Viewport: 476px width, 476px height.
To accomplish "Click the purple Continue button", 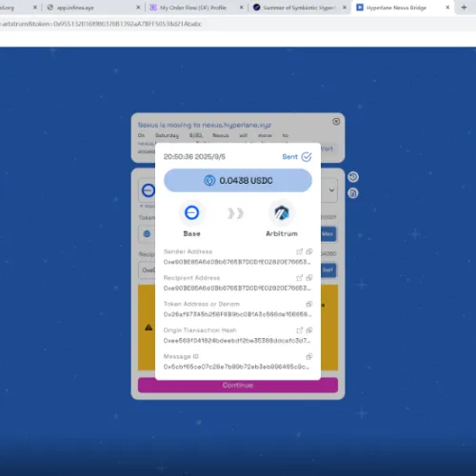I will point(238,386).
